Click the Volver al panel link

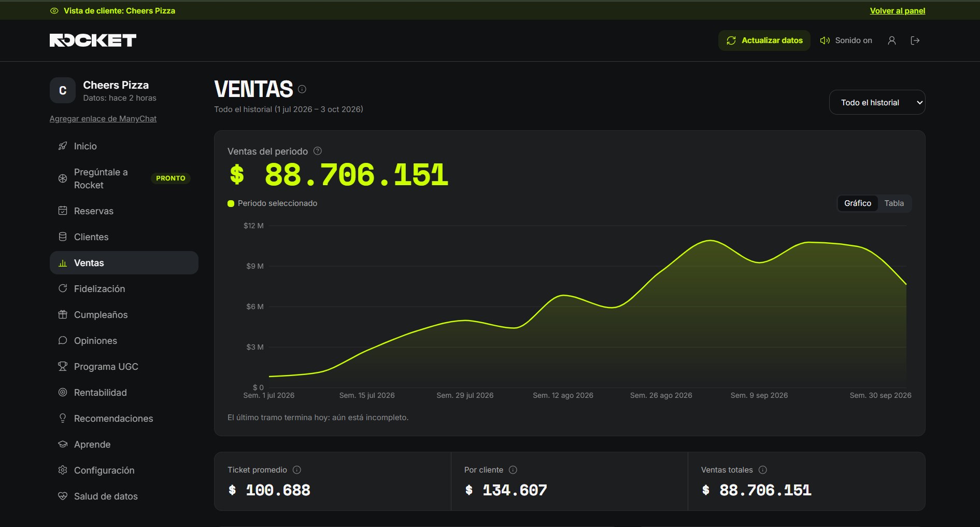click(898, 11)
